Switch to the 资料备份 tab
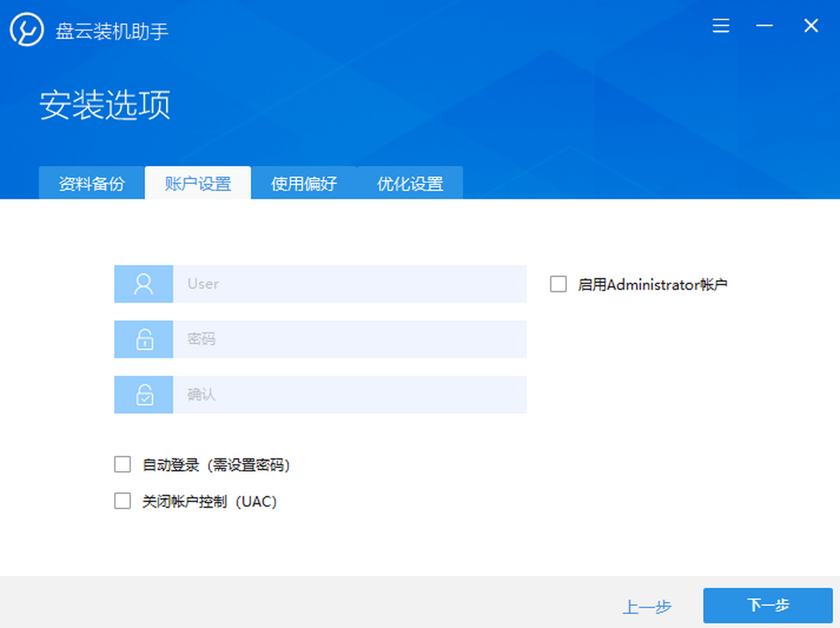The image size is (840, 628). [92, 184]
